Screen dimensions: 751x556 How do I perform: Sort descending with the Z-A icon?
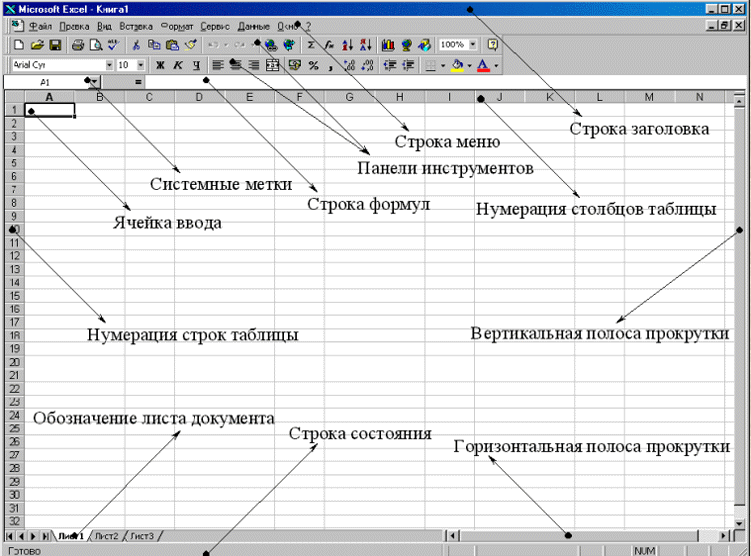pyautogui.click(x=365, y=45)
